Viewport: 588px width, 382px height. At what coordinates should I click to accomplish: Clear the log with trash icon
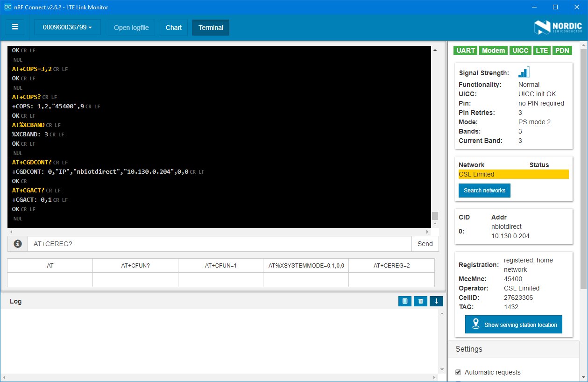420,301
